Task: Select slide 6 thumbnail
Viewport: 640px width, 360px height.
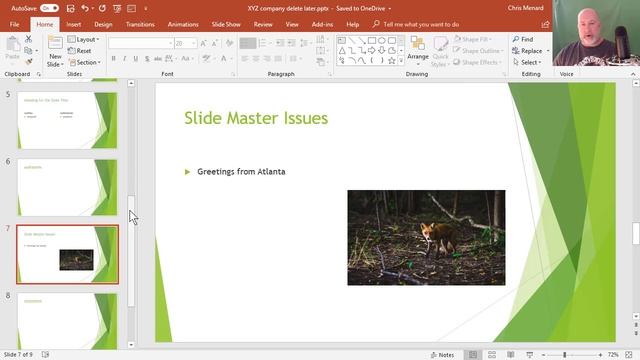Action: coord(67,187)
